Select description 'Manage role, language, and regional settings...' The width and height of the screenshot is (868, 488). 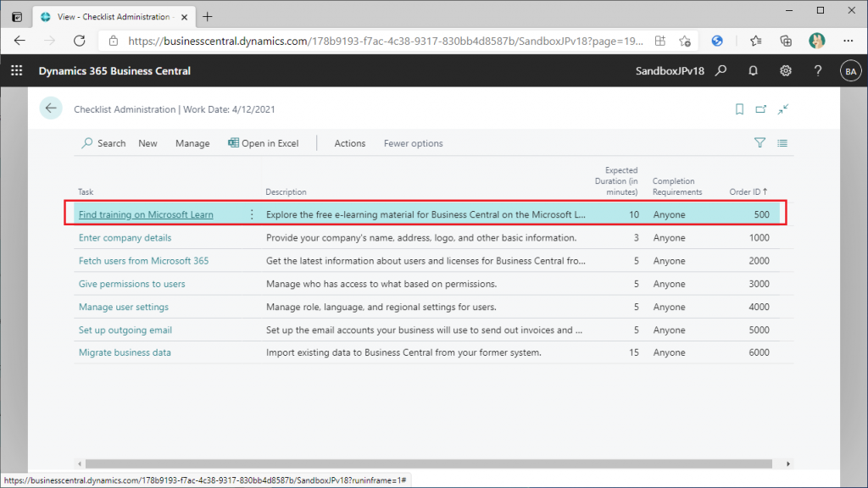381,307
